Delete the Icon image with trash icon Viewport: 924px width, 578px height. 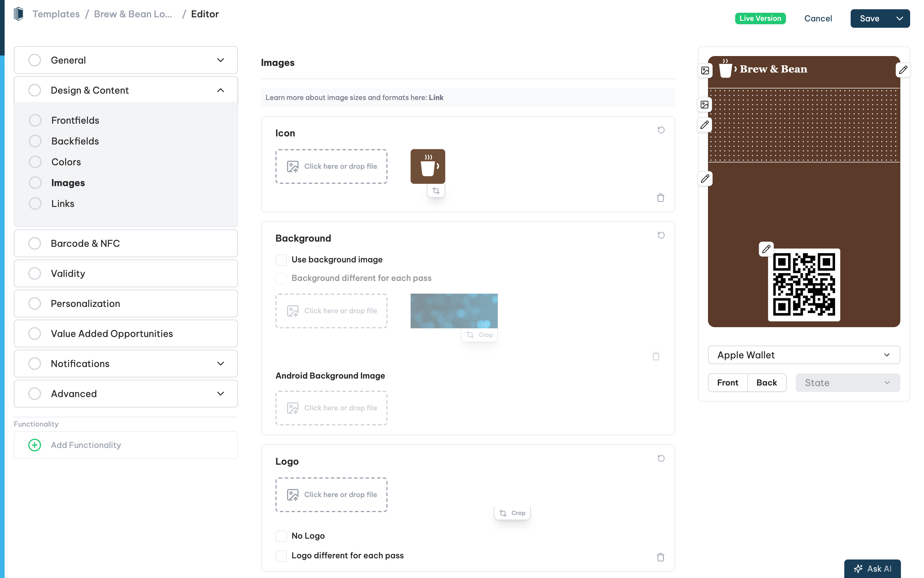(661, 198)
